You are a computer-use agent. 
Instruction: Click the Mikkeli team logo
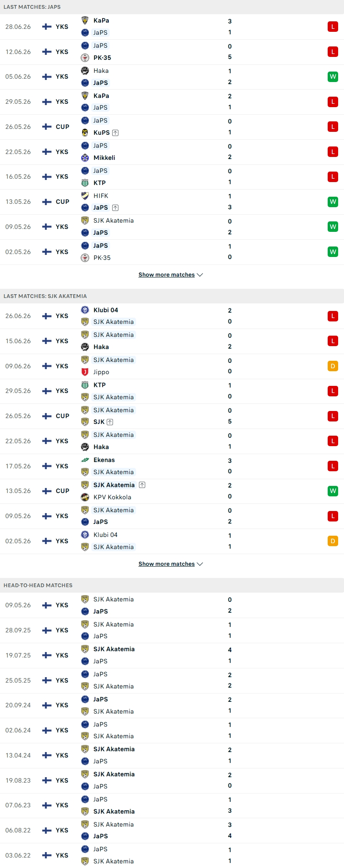point(85,158)
